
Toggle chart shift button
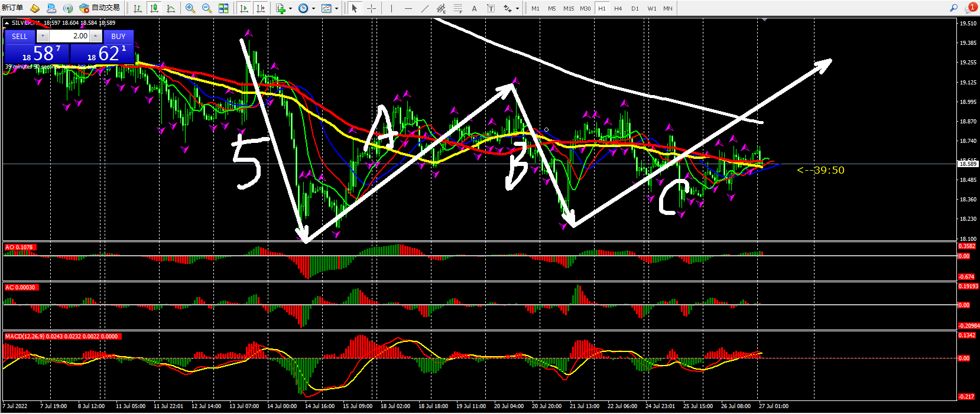[x=261, y=8]
